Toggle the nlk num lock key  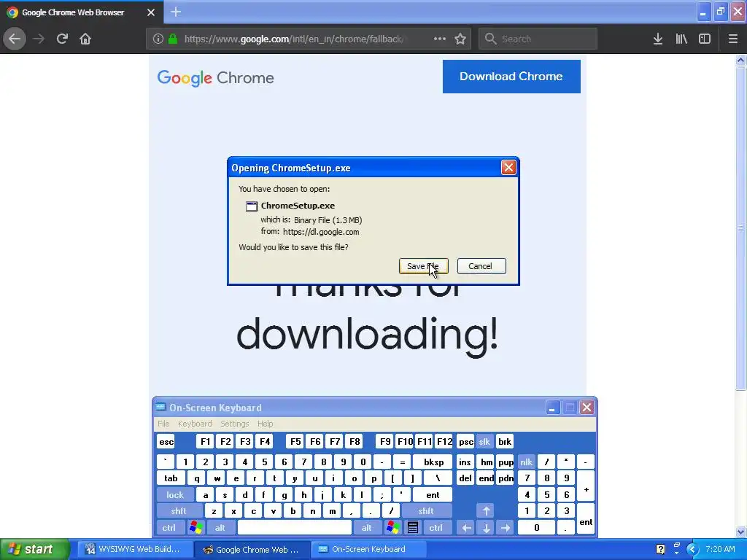tap(527, 462)
